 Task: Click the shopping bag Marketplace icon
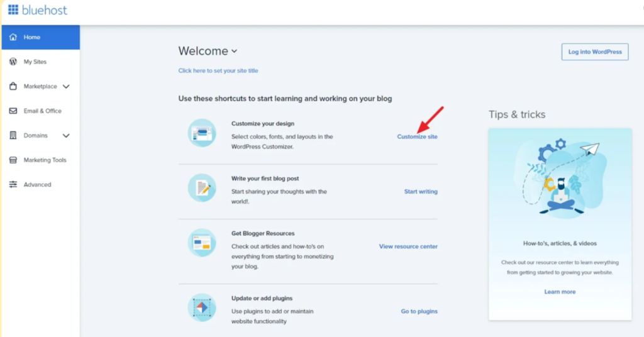13,86
